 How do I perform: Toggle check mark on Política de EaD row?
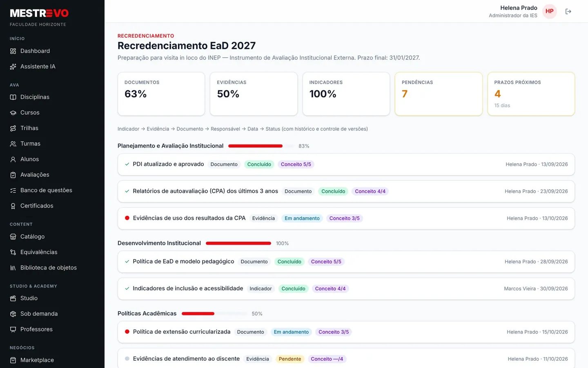pos(127,262)
